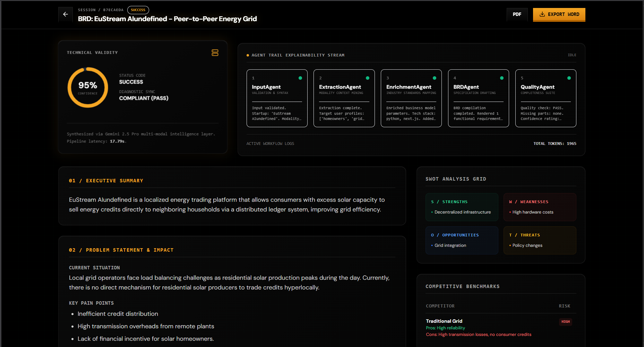Viewport: 644px width, 347px height.
Task: Click the Export Word button
Action: pyautogui.click(x=559, y=15)
